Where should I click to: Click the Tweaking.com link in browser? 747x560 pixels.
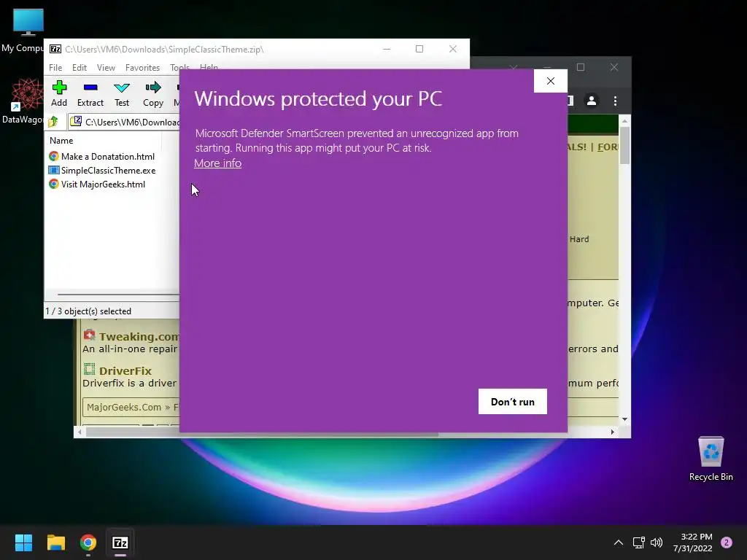click(139, 336)
